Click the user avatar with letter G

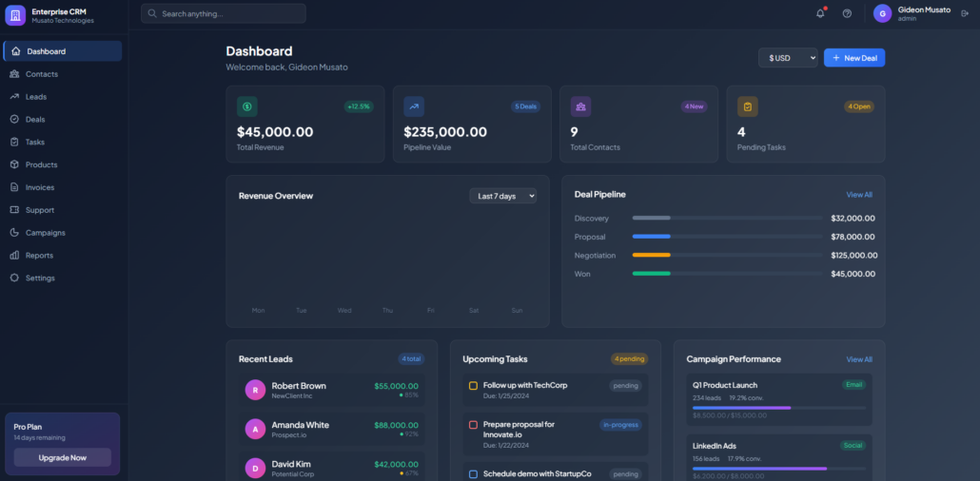point(882,13)
